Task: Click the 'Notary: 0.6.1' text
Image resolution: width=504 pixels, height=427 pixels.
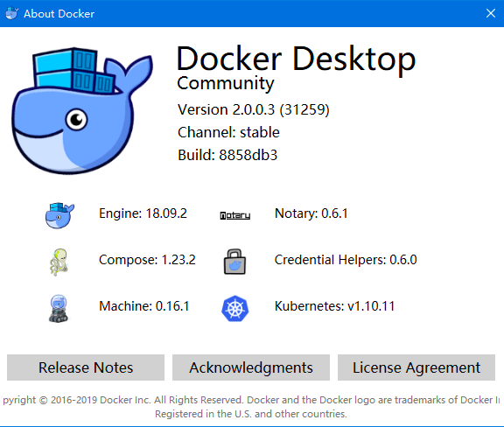Action: click(311, 213)
